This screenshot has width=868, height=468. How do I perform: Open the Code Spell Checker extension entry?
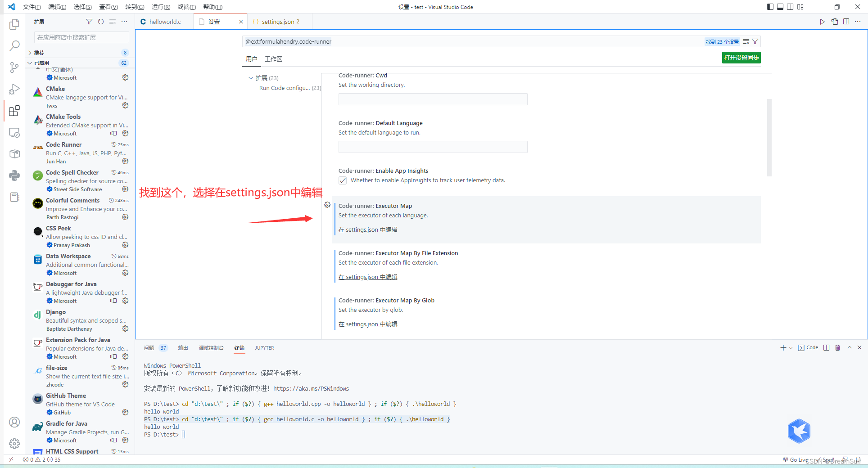80,180
